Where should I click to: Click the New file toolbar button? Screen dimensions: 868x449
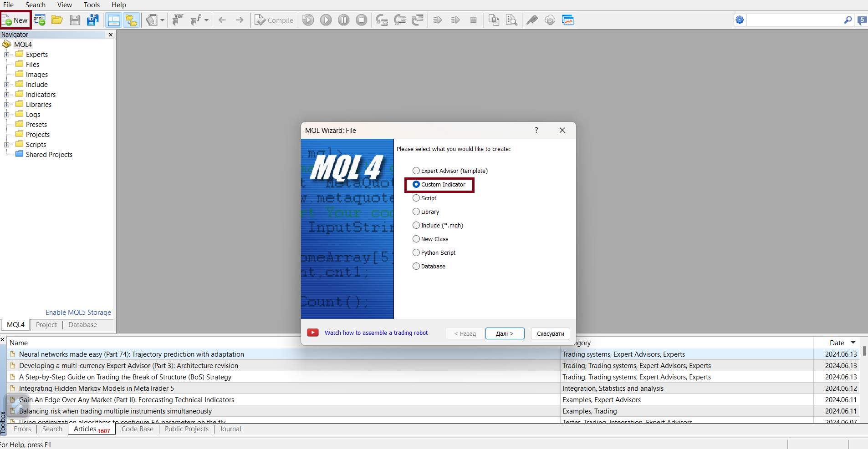[15, 20]
